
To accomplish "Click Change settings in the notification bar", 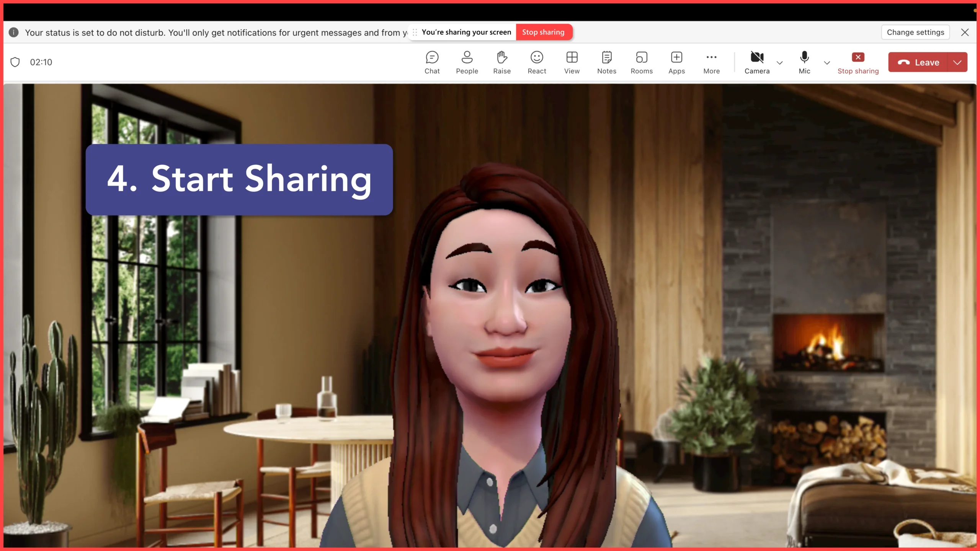I will pyautogui.click(x=915, y=32).
